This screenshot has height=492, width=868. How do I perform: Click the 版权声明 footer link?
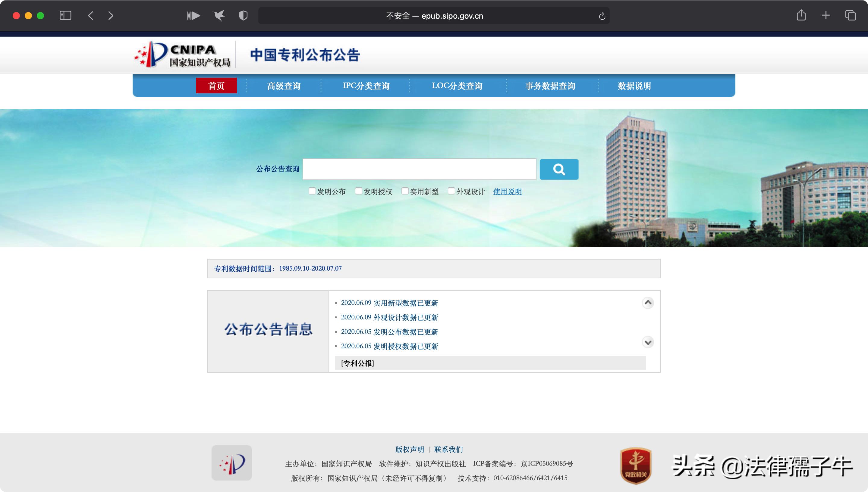409,450
